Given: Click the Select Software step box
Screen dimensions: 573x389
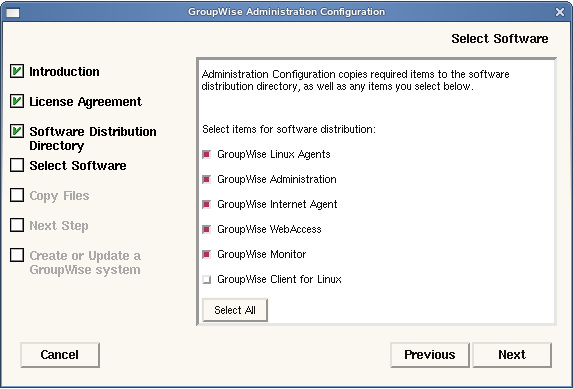Looking at the screenshot, I should pos(17,165).
